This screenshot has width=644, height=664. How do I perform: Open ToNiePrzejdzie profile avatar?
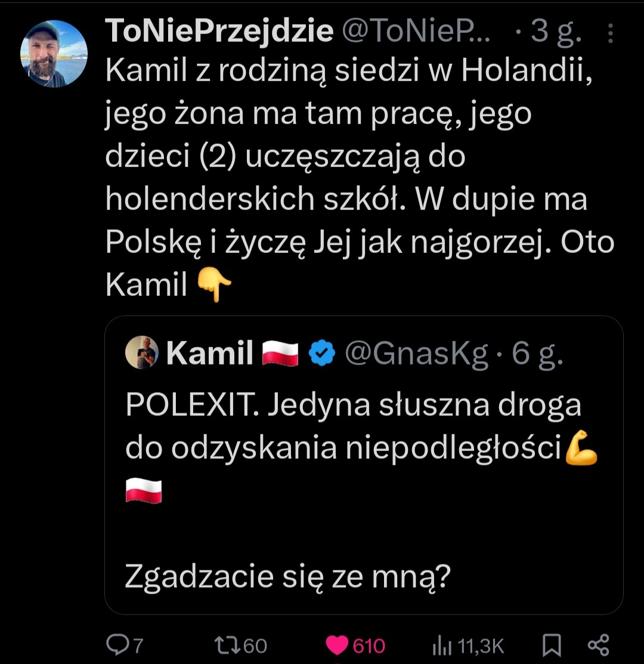[x=54, y=54]
